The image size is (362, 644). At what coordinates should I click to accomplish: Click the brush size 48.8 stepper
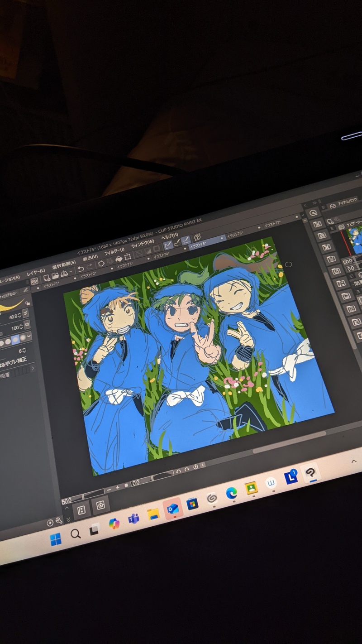point(19,315)
